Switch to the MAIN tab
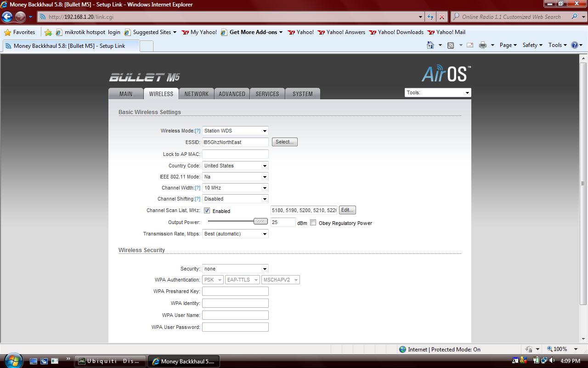This screenshot has height=368, width=588. click(x=126, y=94)
